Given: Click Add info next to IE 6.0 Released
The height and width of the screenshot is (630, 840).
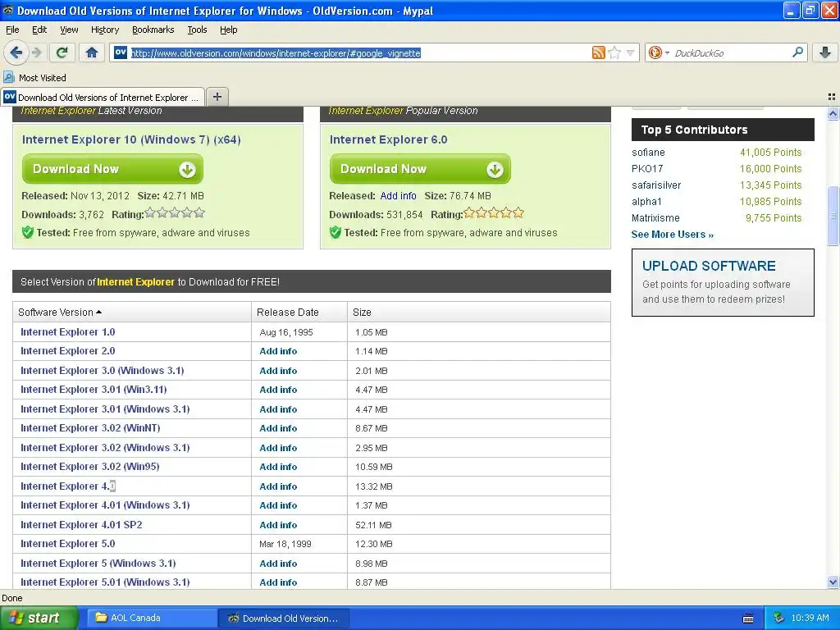Looking at the screenshot, I should (x=398, y=196).
